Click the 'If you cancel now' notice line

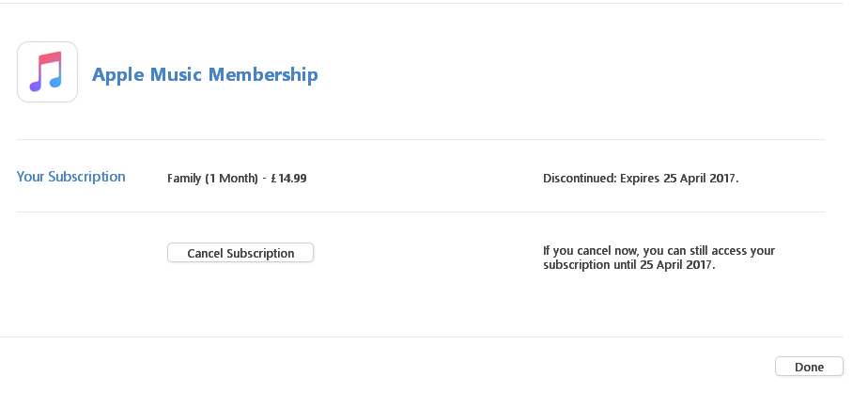pyautogui.click(x=659, y=251)
